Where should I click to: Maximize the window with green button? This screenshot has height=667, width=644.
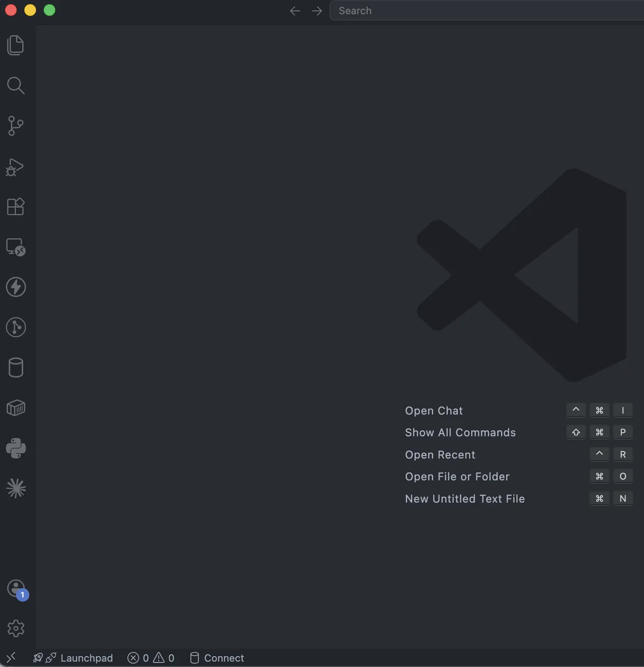pyautogui.click(x=49, y=10)
